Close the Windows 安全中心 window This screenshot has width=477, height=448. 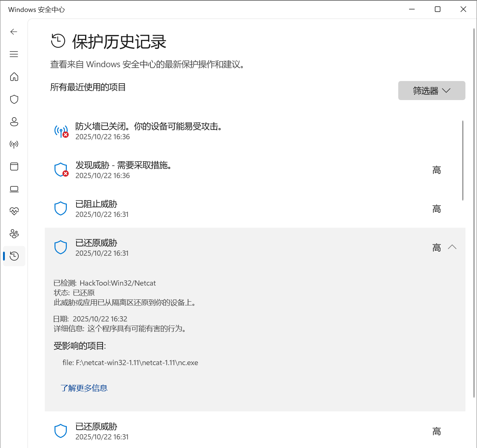point(463,9)
